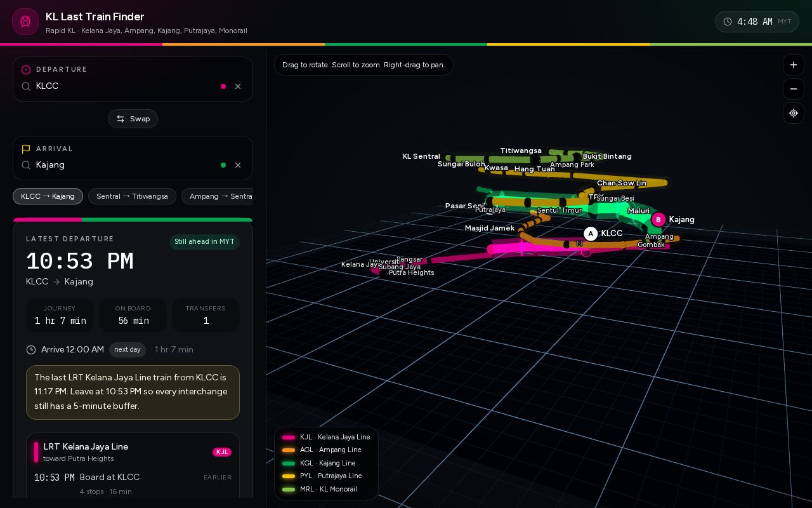This screenshot has height=508, width=812.
Task: Click the KJL pink legend swatch
Action: 289,438
